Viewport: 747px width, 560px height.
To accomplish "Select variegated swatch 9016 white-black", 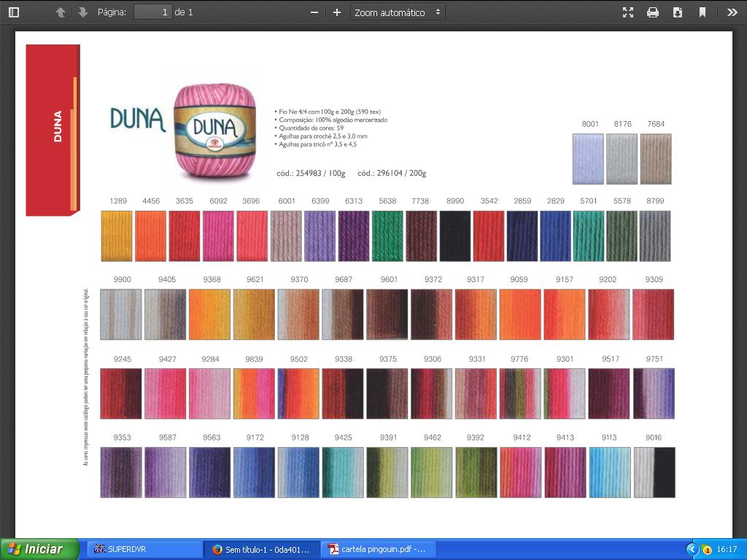I will pyautogui.click(x=654, y=472).
